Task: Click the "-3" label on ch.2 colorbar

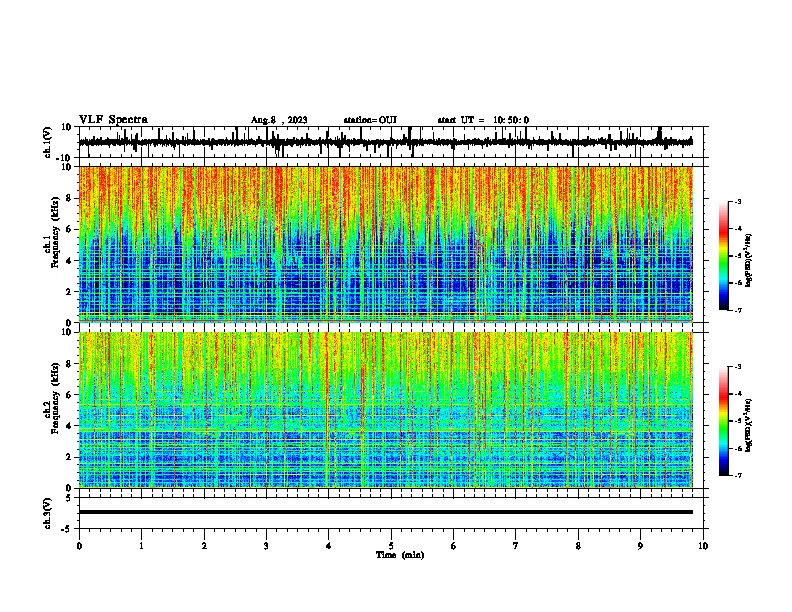Action: pyautogui.click(x=737, y=367)
